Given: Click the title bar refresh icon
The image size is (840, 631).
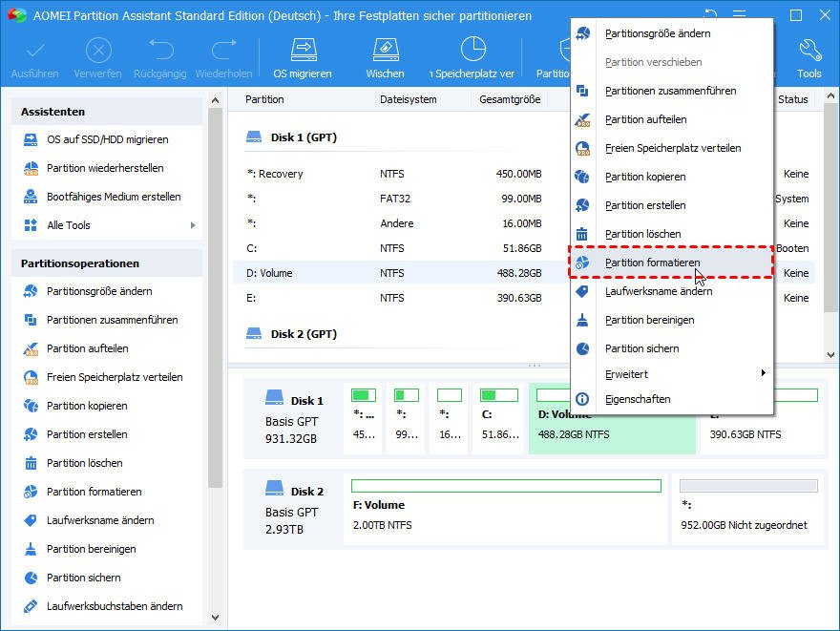Looking at the screenshot, I should (710, 14).
